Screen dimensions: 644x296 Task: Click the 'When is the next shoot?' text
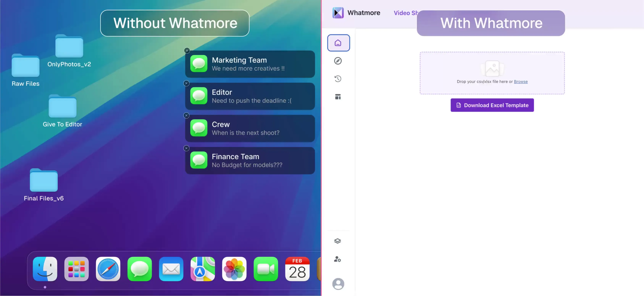[x=245, y=133]
